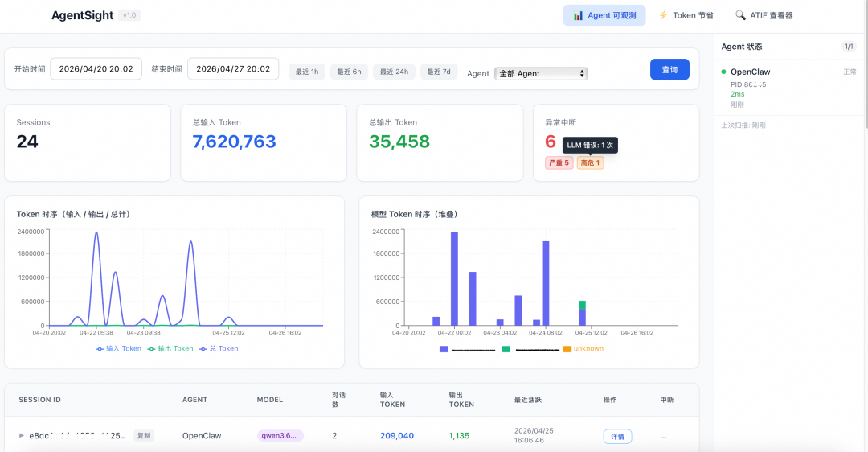
Task: Switch to the Token 节省 tab
Action: 686,15
